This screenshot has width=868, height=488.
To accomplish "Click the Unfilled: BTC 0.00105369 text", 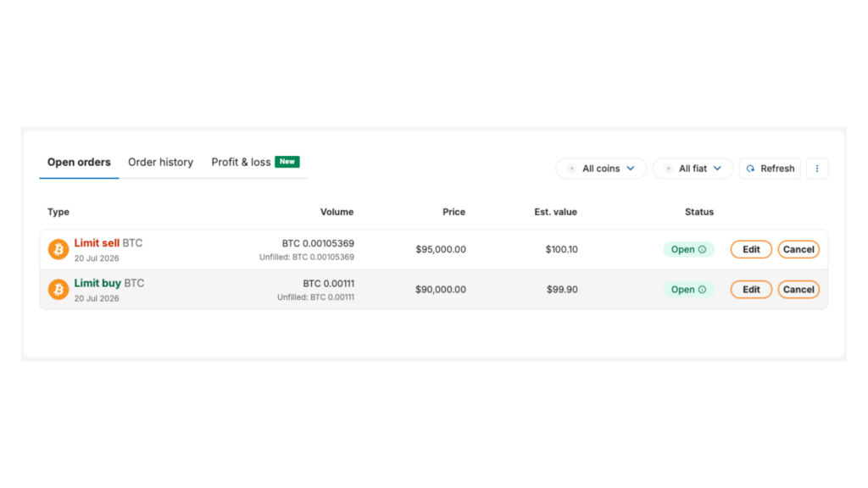I will 307,258.
